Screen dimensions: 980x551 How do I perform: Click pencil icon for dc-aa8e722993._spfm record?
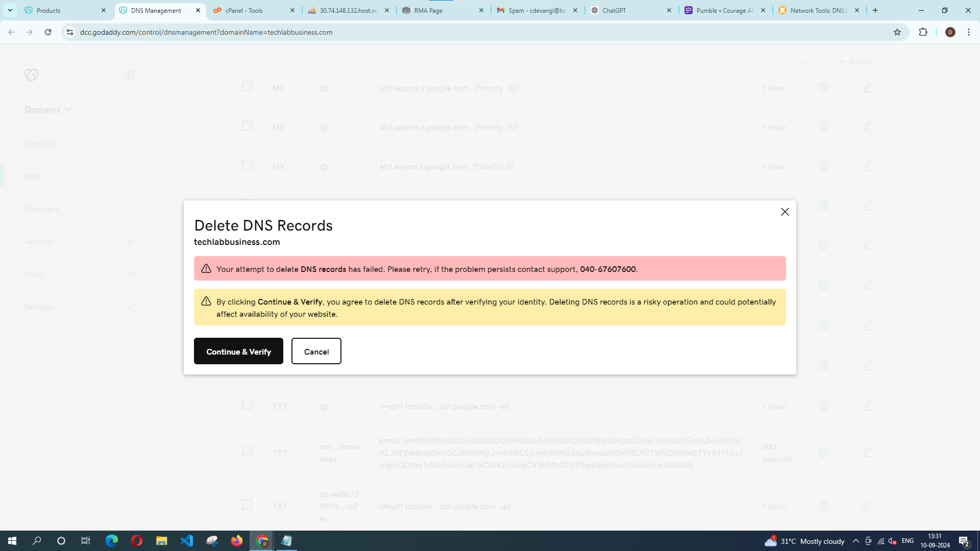867,506
